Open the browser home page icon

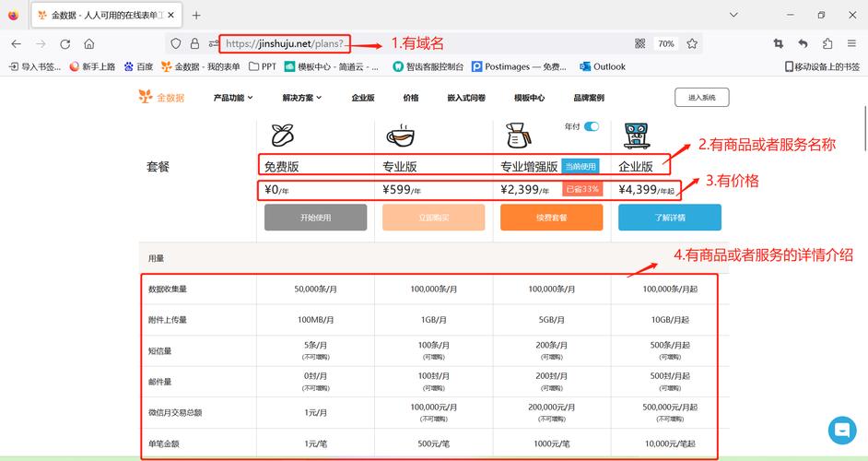pyautogui.click(x=89, y=43)
